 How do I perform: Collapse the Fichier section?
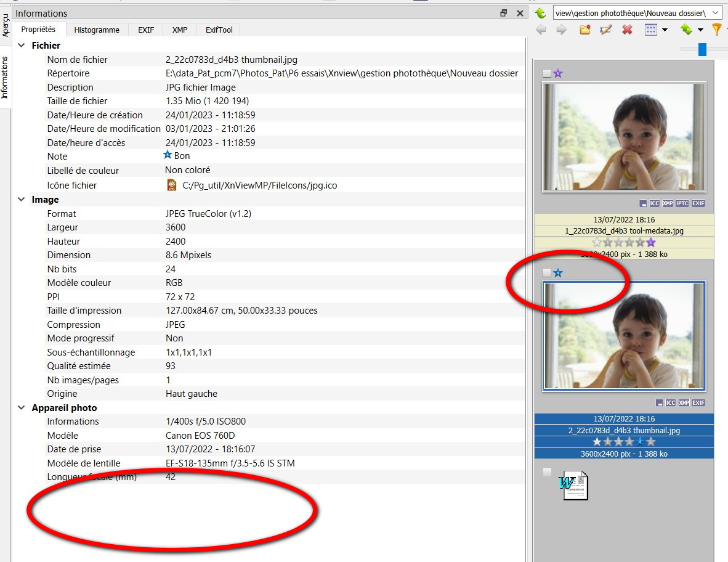pyautogui.click(x=22, y=46)
